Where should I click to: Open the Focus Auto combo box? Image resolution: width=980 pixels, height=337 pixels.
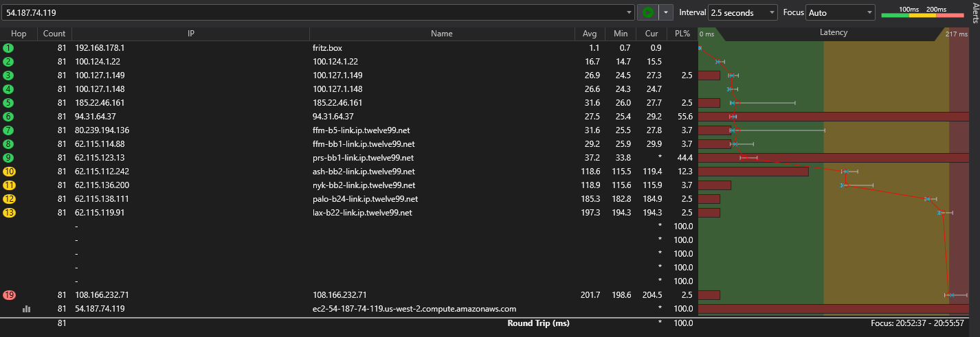click(x=840, y=12)
